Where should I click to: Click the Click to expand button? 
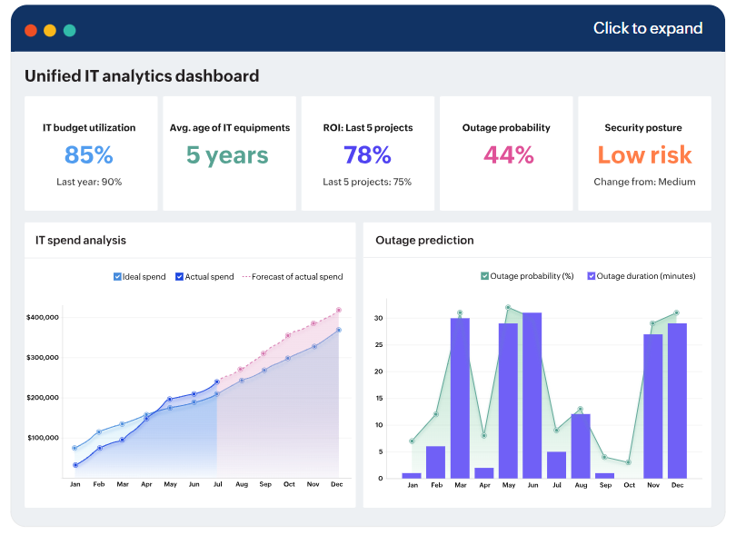coord(648,28)
